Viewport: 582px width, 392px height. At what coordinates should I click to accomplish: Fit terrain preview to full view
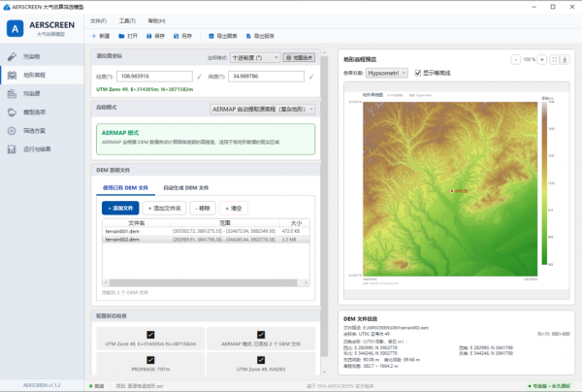[x=554, y=59]
